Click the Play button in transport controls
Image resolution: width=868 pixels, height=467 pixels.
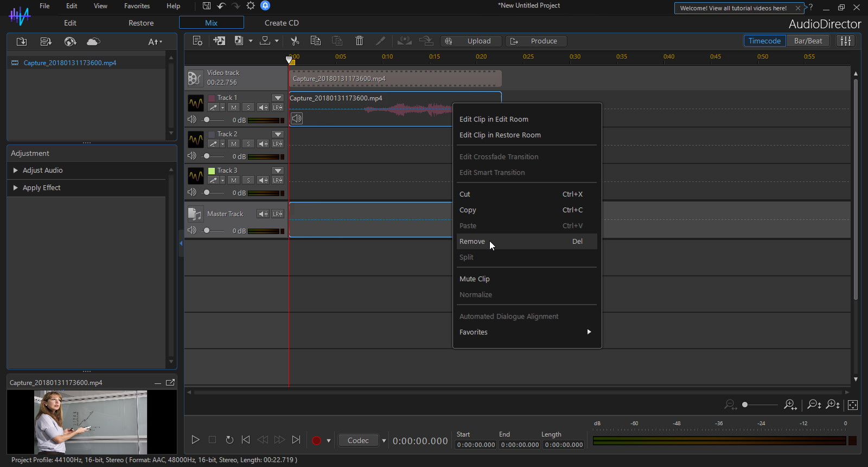click(x=195, y=440)
